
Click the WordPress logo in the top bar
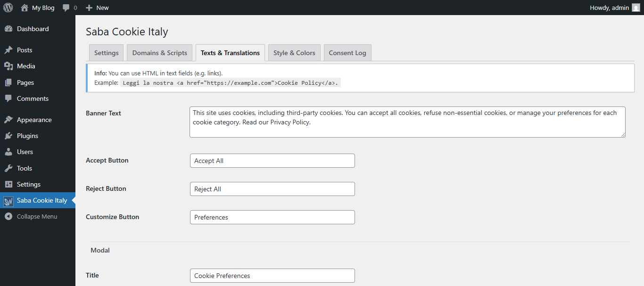pos(8,7)
